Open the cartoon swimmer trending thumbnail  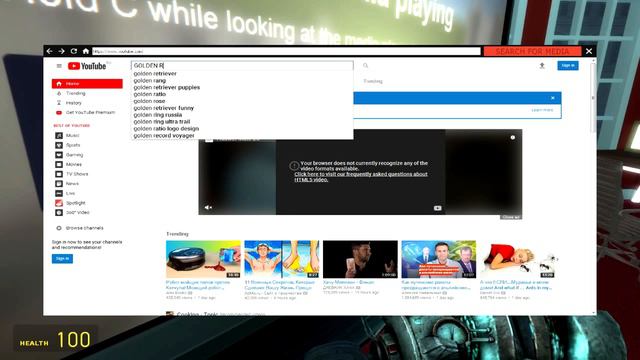pos(282,260)
